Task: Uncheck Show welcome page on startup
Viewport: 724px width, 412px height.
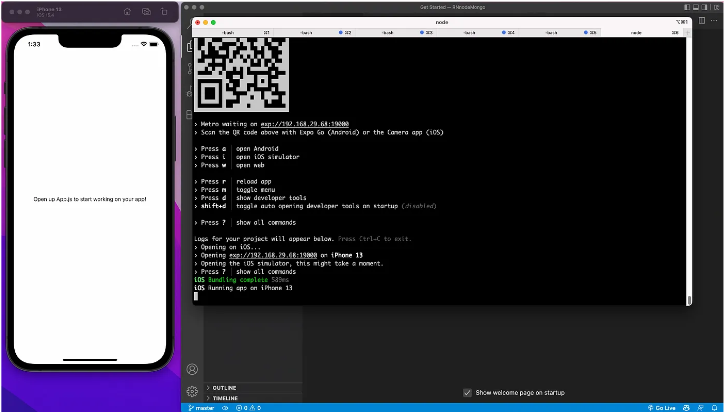Action: (x=468, y=392)
